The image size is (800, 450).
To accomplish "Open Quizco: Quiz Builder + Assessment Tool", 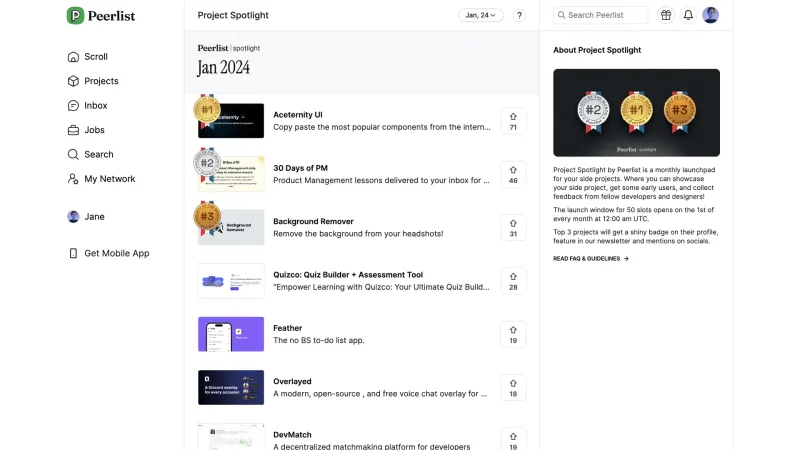I will pyautogui.click(x=348, y=274).
